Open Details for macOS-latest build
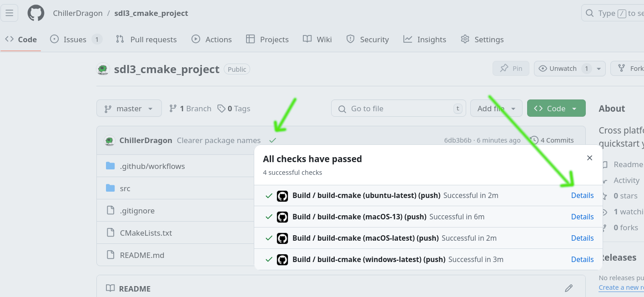This screenshot has width=644, height=297. click(x=582, y=238)
